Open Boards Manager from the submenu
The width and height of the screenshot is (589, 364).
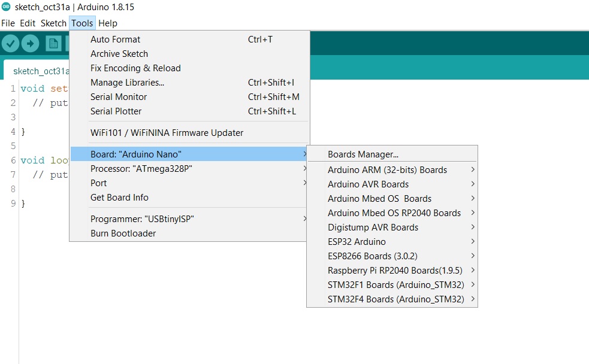click(363, 154)
